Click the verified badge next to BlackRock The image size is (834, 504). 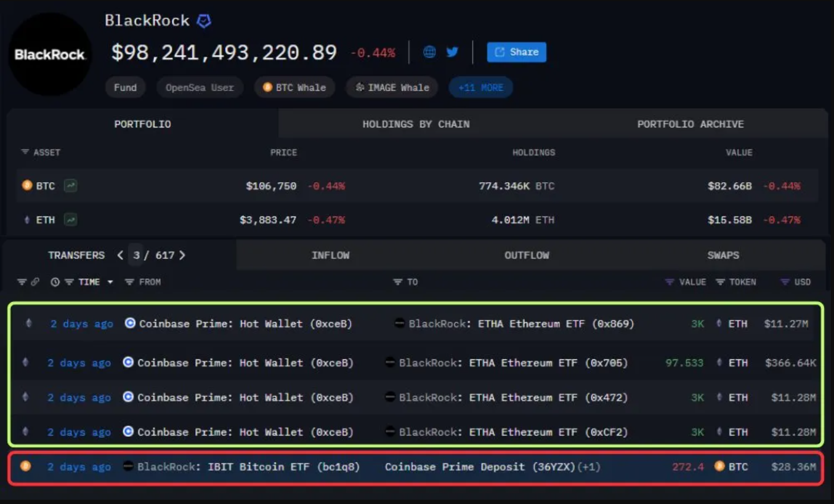pyautogui.click(x=204, y=22)
